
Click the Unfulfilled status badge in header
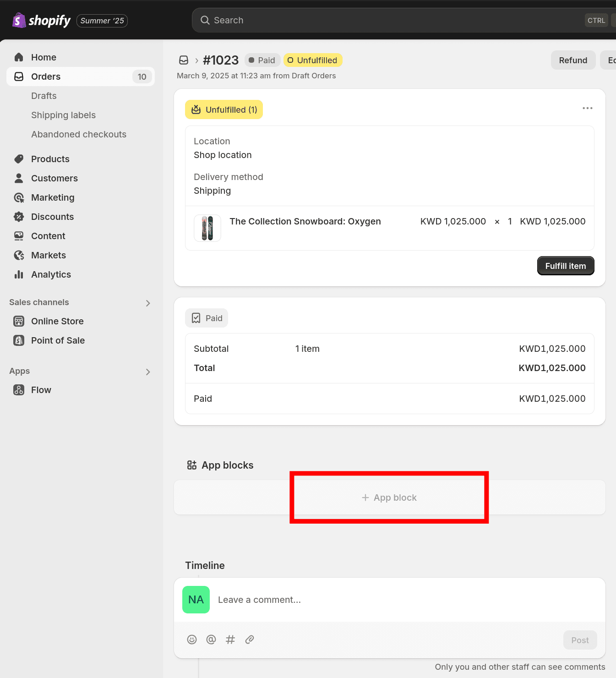pyautogui.click(x=313, y=60)
